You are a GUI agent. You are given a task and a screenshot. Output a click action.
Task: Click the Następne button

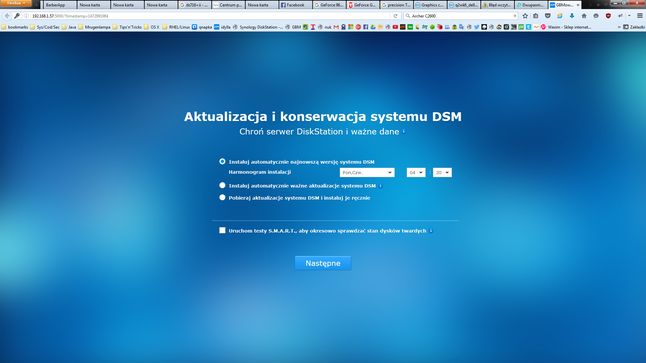(323, 263)
